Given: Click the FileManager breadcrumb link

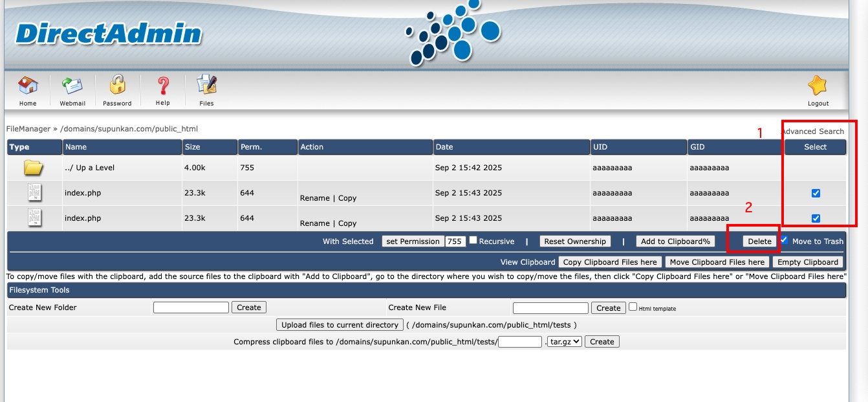Looking at the screenshot, I should [x=28, y=129].
